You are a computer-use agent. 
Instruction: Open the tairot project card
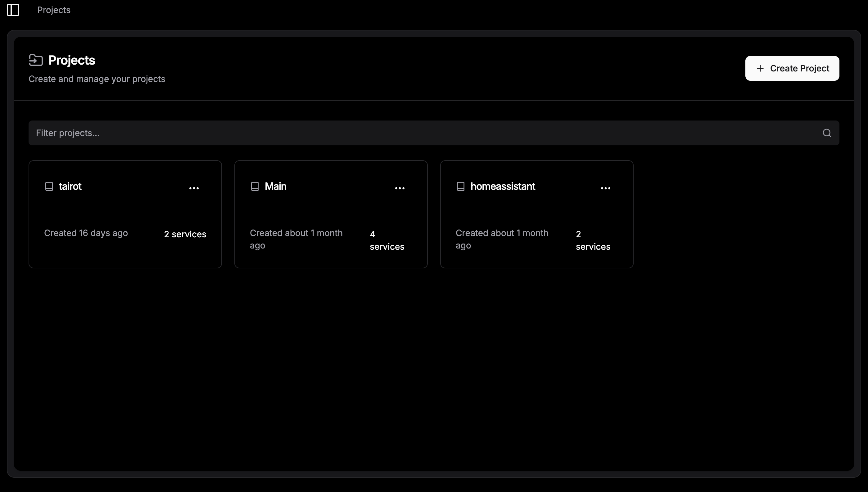(125, 210)
